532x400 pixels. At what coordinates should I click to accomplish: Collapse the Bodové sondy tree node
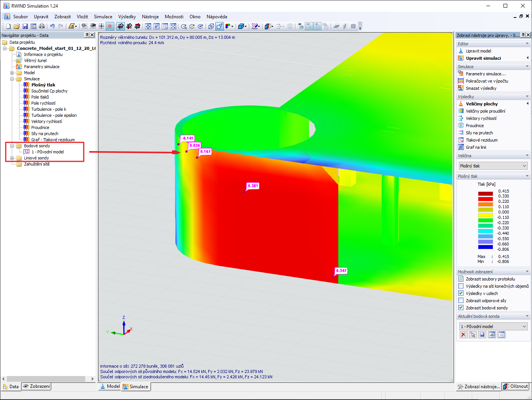coord(12,146)
